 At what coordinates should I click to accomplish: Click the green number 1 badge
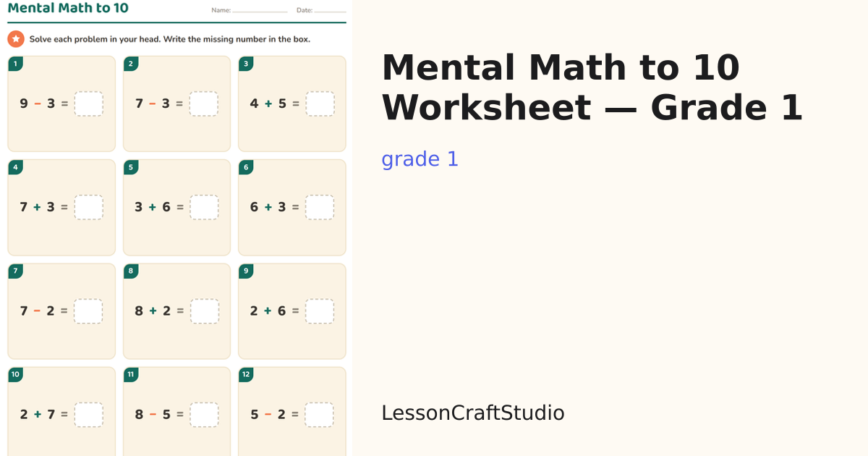[x=15, y=64]
